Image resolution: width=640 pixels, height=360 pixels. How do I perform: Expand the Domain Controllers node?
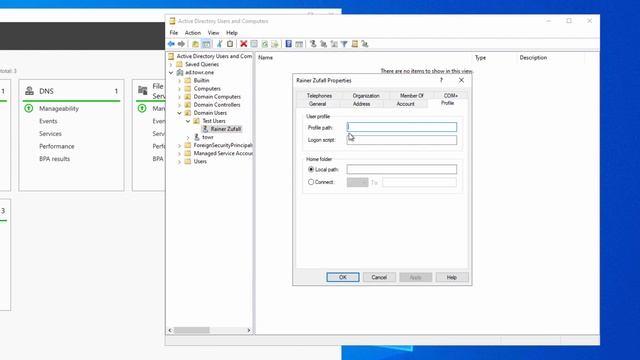tap(179, 105)
